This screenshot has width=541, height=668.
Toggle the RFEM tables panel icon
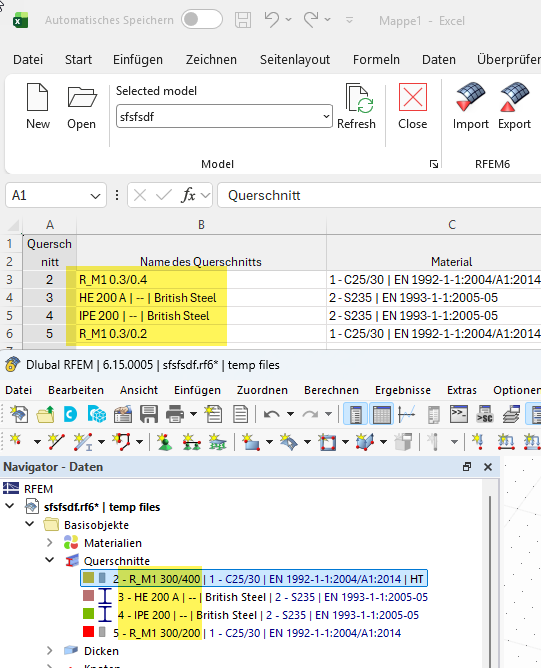[x=382, y=414]
